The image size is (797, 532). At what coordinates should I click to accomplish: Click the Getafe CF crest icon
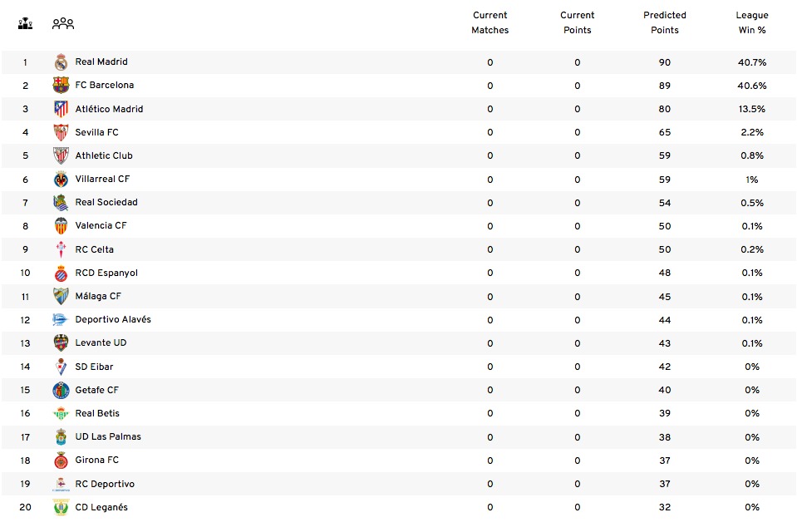coord(61,390)
